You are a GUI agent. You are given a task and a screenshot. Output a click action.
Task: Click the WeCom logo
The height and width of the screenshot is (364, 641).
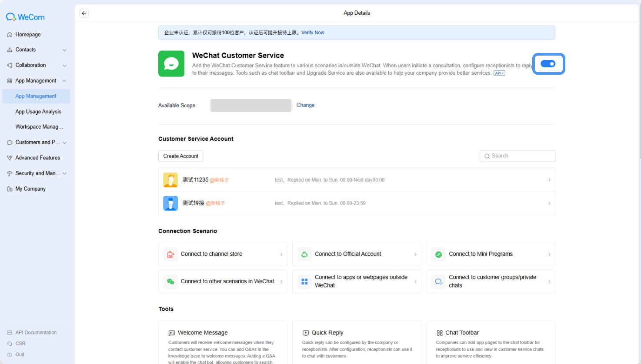25,17
